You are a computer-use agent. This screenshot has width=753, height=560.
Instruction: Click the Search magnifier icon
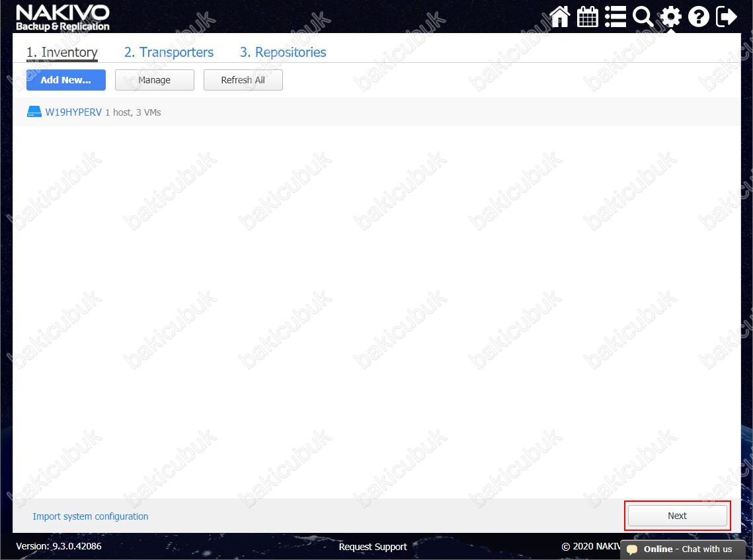pyautogui.click(x=643, y=17)
